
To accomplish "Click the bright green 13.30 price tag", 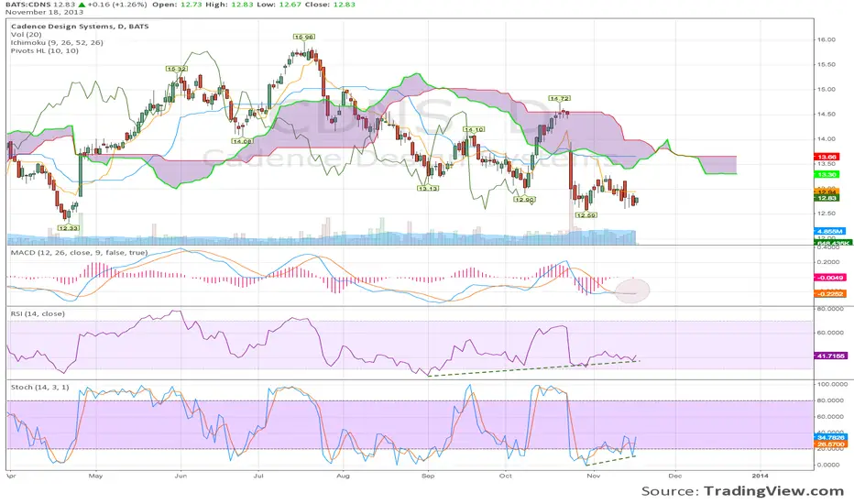I will [x=827, y=174].
